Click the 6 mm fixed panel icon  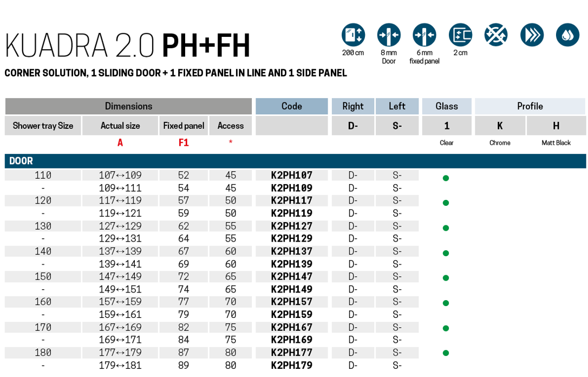424,35
